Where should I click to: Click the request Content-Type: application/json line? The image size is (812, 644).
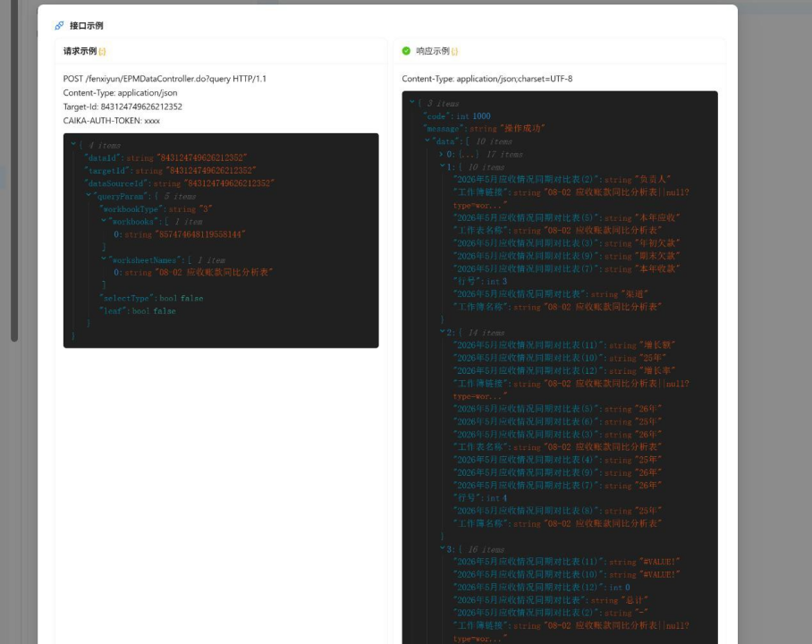point(120,93)
